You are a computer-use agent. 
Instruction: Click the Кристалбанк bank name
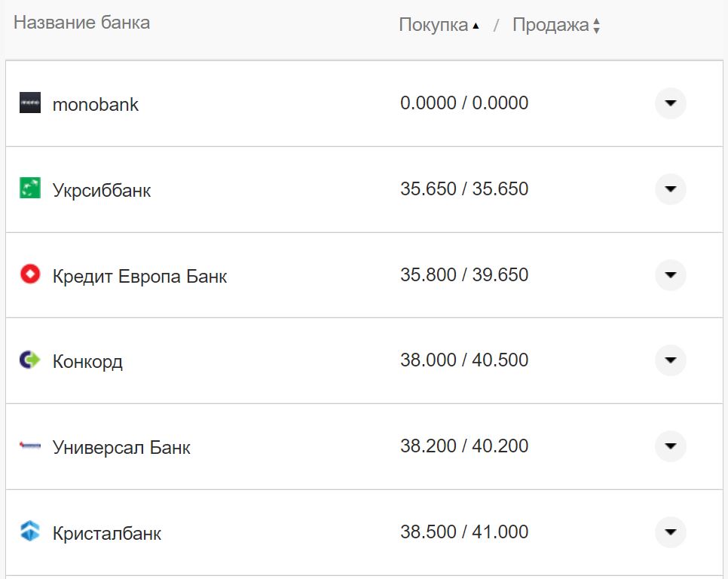pos(105,533)
